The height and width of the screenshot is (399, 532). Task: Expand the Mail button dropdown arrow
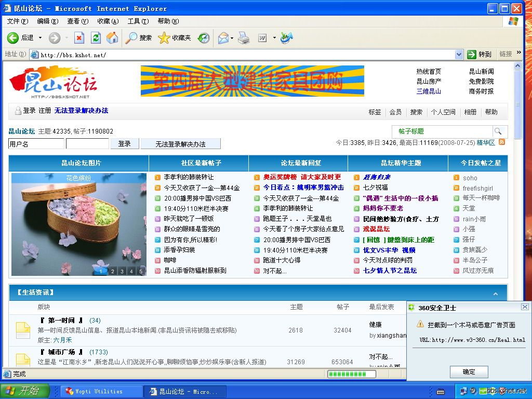point(232,38)
